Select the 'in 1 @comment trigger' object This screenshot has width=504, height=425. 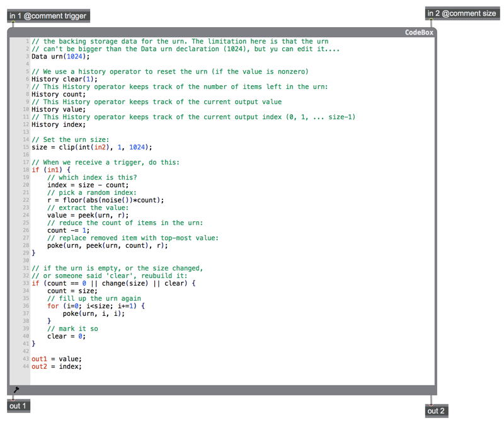[49, 16]
